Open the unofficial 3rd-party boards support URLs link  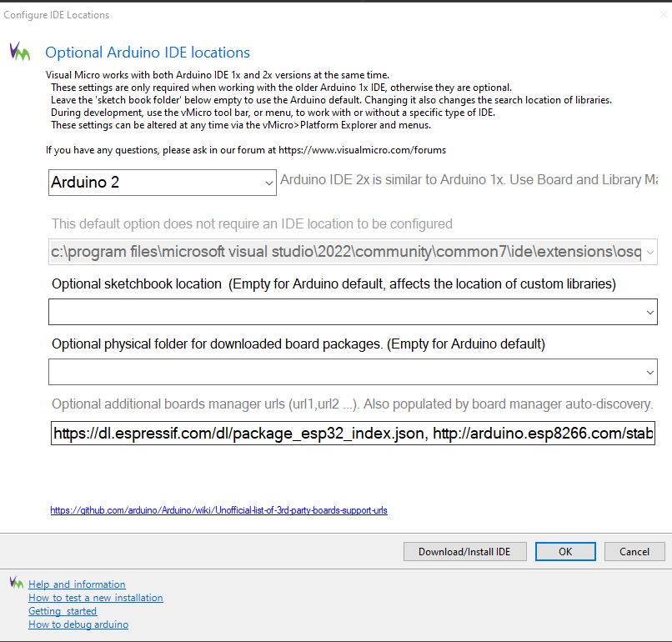(x=218, y=510)
